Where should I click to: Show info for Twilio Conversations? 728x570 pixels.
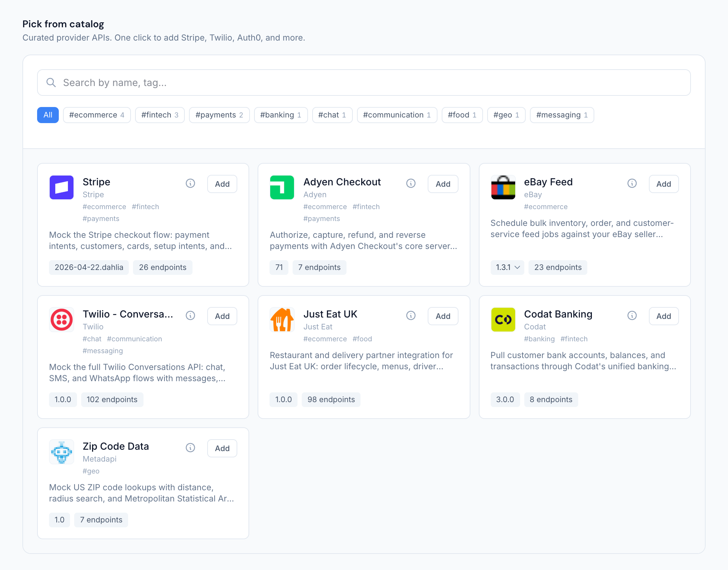coord(190,315)
